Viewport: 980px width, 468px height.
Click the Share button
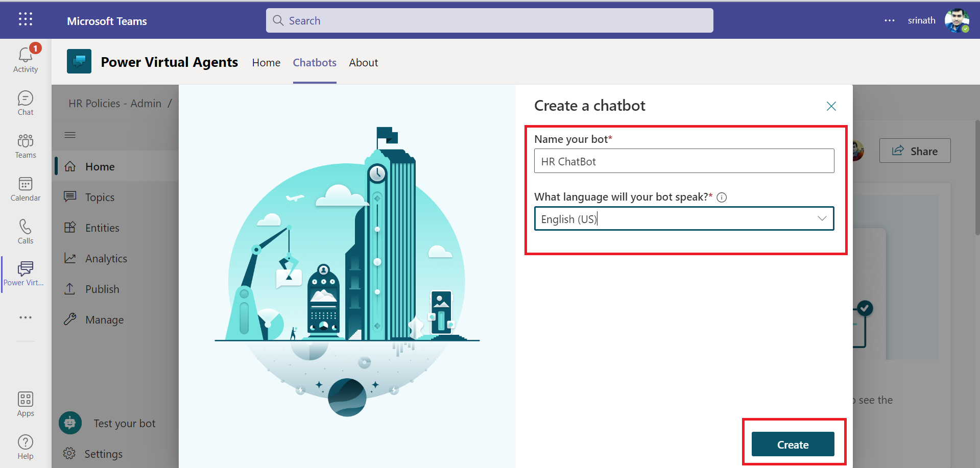pos(915,151)
